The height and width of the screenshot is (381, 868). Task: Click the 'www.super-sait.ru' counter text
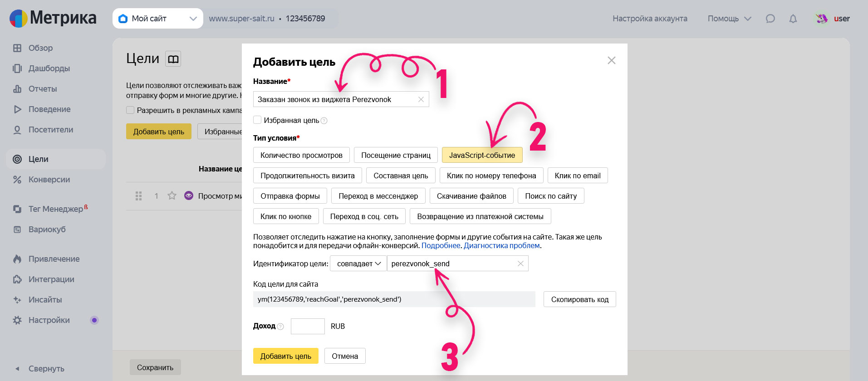tap(242, 19)
